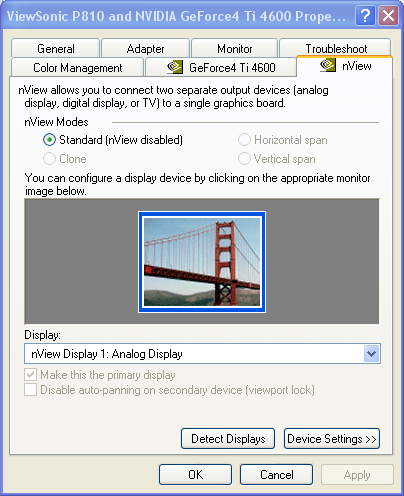Click the title bar help question mark
The image size is (404, 496).
(365, 15)
